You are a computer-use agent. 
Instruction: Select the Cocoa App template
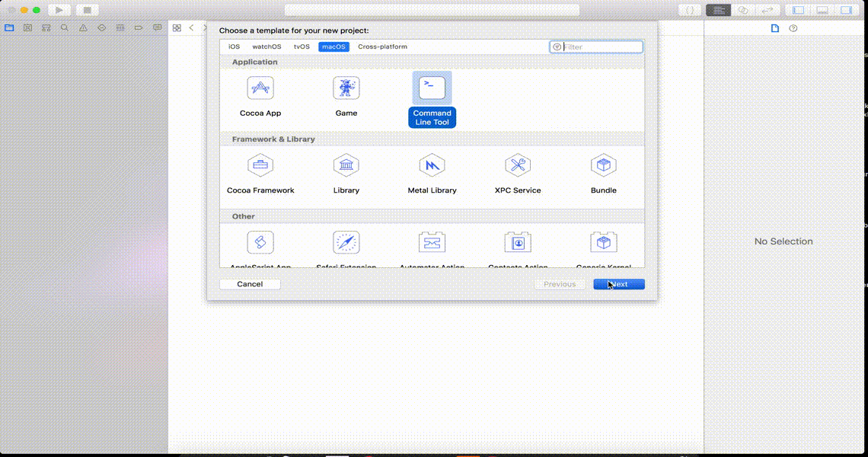260,97
